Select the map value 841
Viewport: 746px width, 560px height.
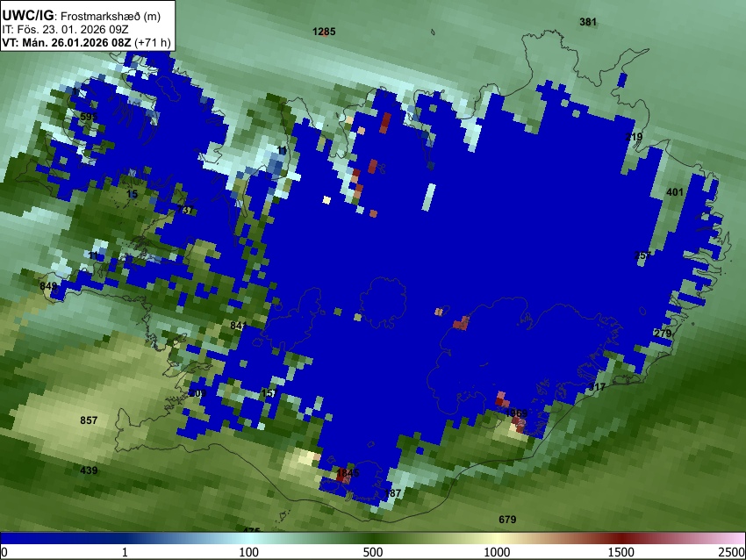point(239,326)
